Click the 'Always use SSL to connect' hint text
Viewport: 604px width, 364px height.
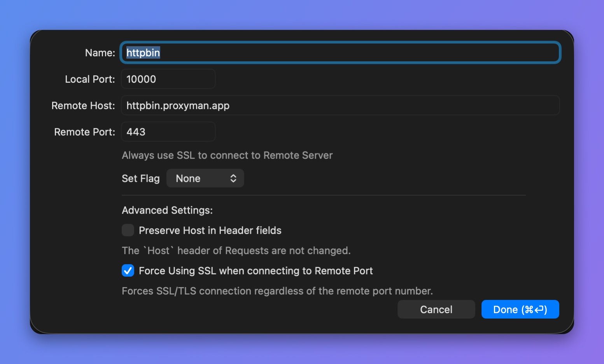(227, 155)
